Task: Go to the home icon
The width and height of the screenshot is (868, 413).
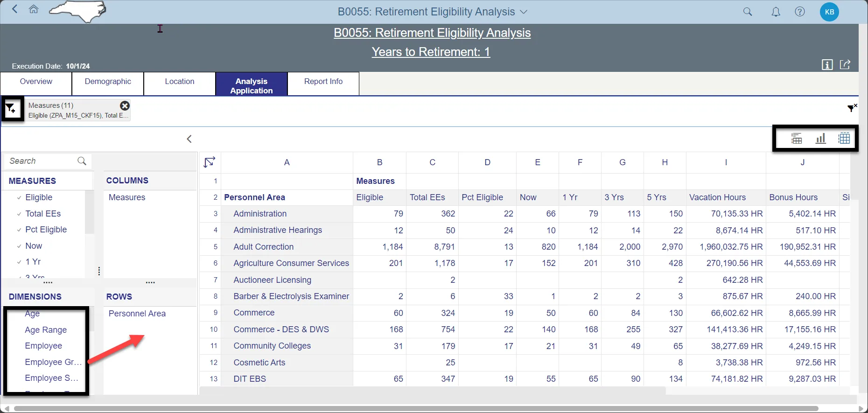Action: [x=34, y=9]
